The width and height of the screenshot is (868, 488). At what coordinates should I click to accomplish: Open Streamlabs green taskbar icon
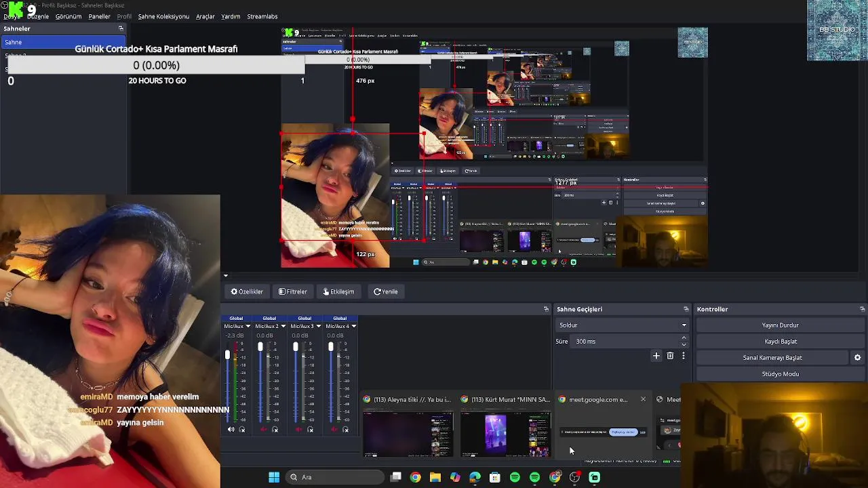(594, 477)
